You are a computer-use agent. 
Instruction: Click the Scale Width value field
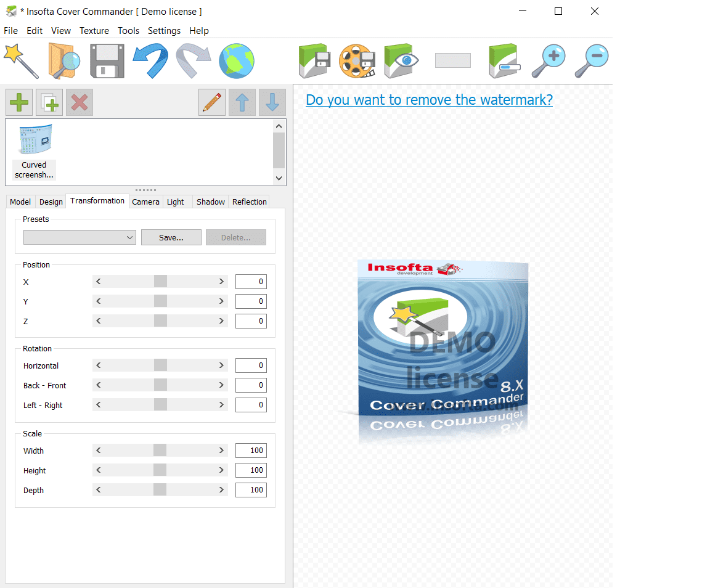(251, 451)
